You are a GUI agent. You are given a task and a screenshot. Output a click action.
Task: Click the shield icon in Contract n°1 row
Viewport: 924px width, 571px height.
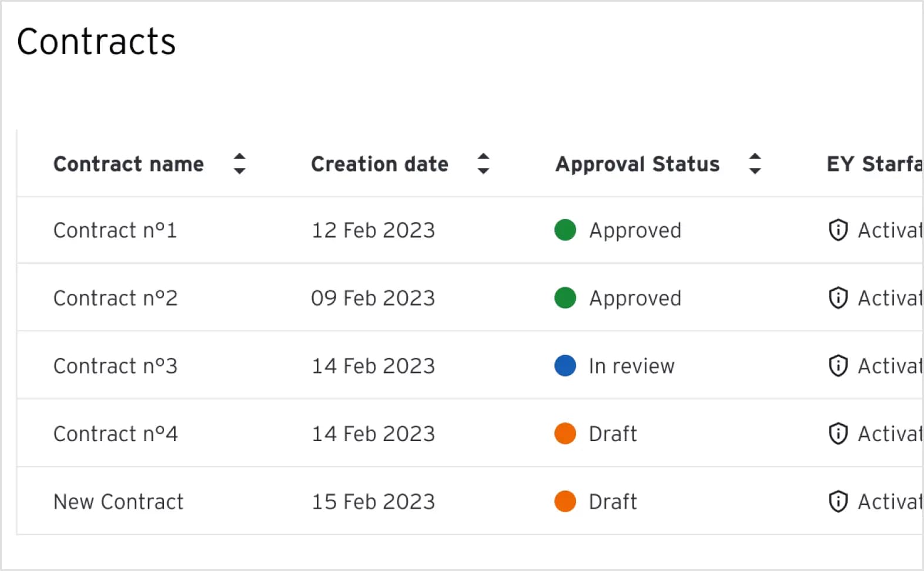click(838, 230)
